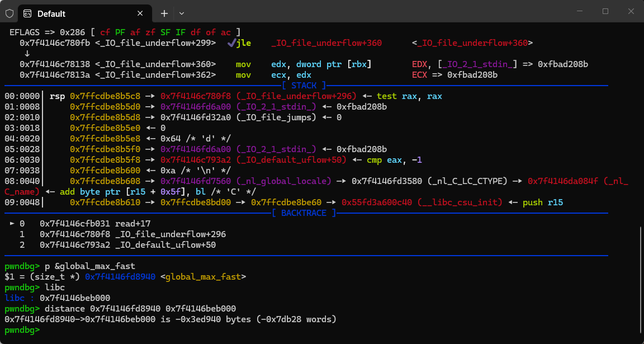This screenshot has height=344, width=644.
Task: Click the terminal icon on Default tab
Action: click(28, 13)
